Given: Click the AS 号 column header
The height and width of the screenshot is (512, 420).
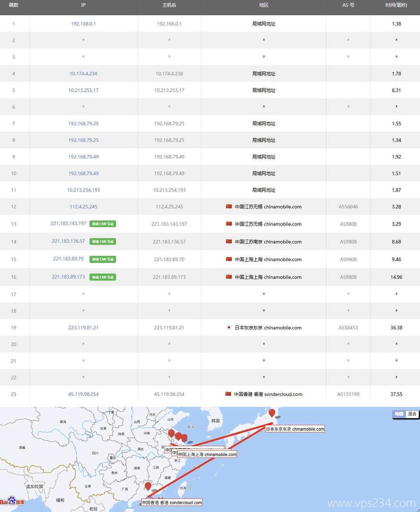Looking at the screenshot, I should click(x=348, y=5).
